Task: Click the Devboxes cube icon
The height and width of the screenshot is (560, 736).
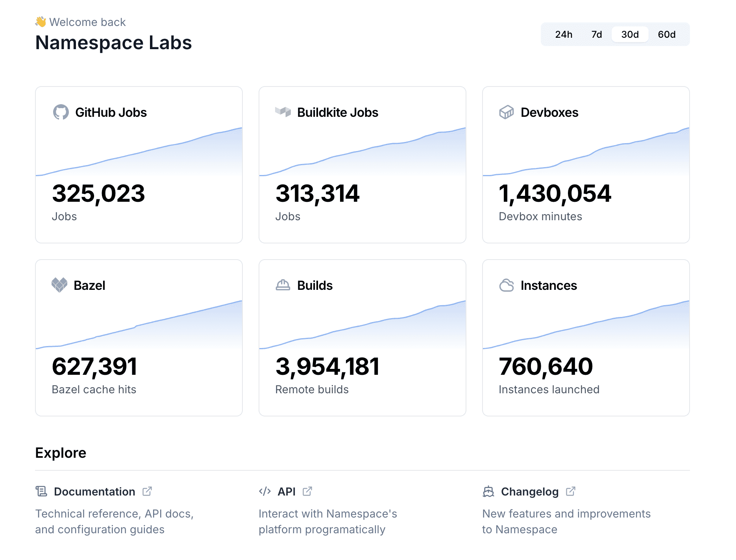Action: (507, 112)
